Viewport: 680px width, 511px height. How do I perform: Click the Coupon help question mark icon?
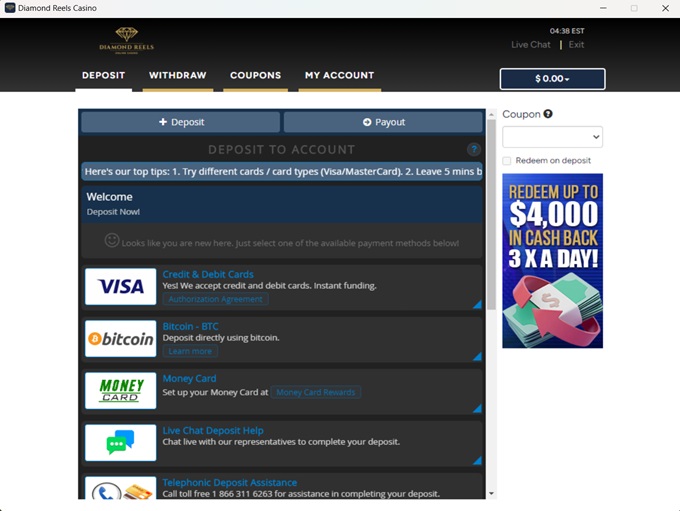(548, 114)
